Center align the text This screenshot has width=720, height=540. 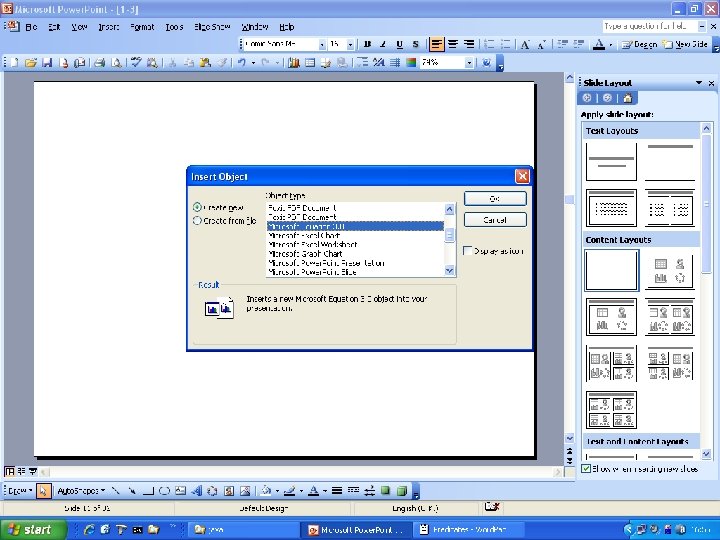(x=453, y=45)
